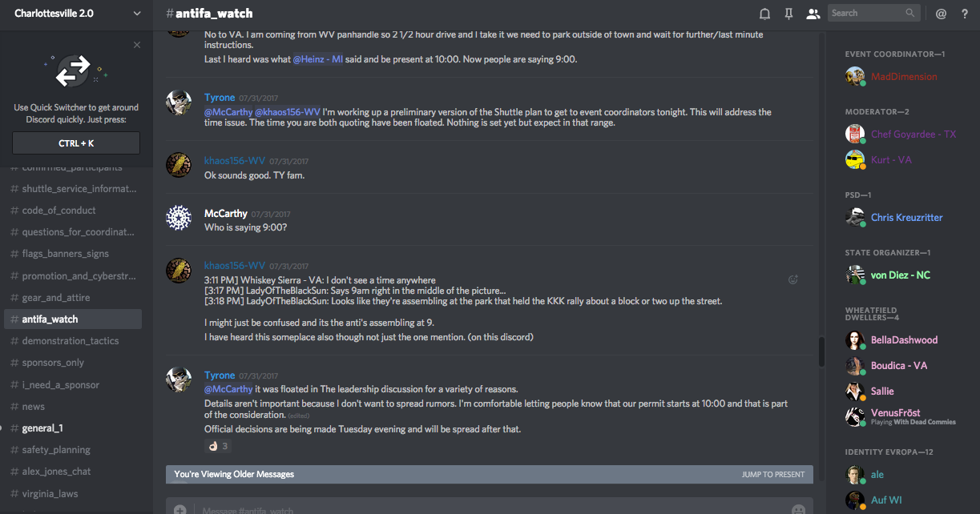This screenshot has height=514, width=980.
Task: Add reaction to khaos156-WV's message
Action: tap(793, 279)
